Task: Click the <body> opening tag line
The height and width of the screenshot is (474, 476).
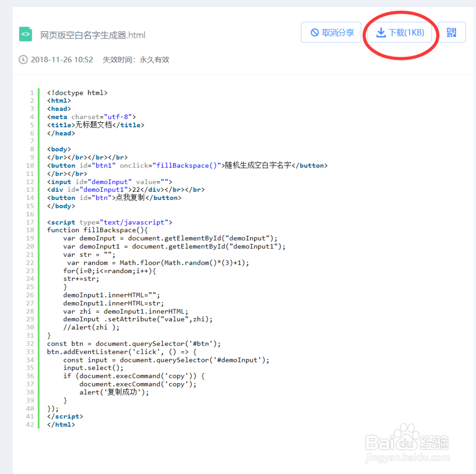Action: click(59, 149)
